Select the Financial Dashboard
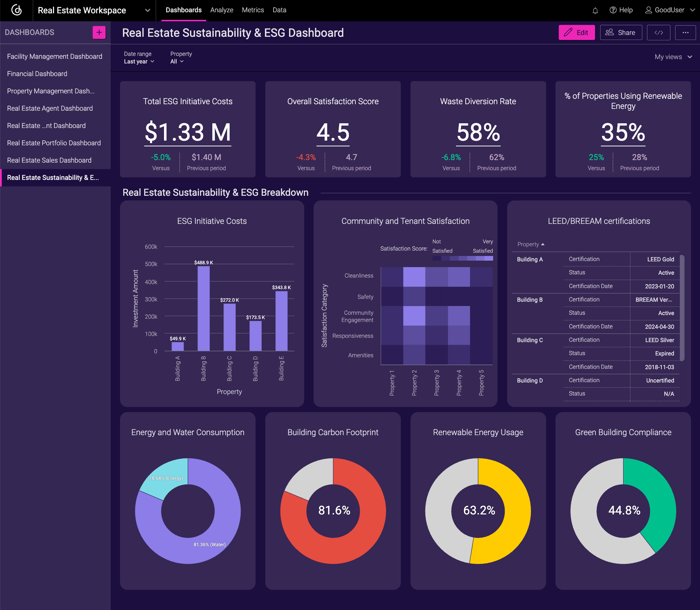Viewport: 700px width, 610px height. [x=37, y=74]
